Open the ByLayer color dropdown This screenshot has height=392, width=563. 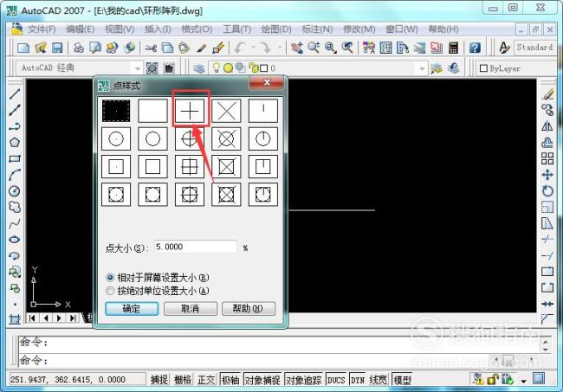(x=517, y=68)
